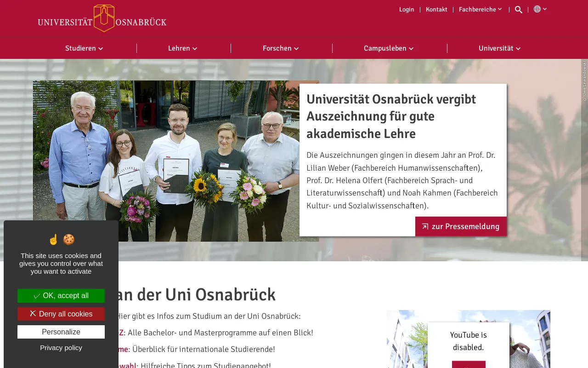Click text 'Überblick für internationale Studierende!'
This screenshot has height=368, width=588.
pyautogui.click(x=204, y=349)
